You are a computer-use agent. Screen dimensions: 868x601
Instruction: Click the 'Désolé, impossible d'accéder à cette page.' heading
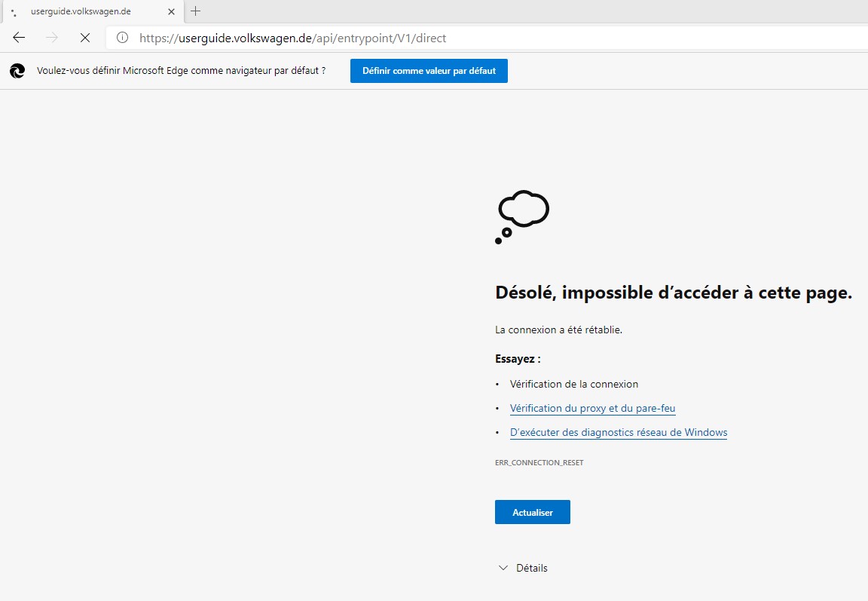click(x=674, y=293)
